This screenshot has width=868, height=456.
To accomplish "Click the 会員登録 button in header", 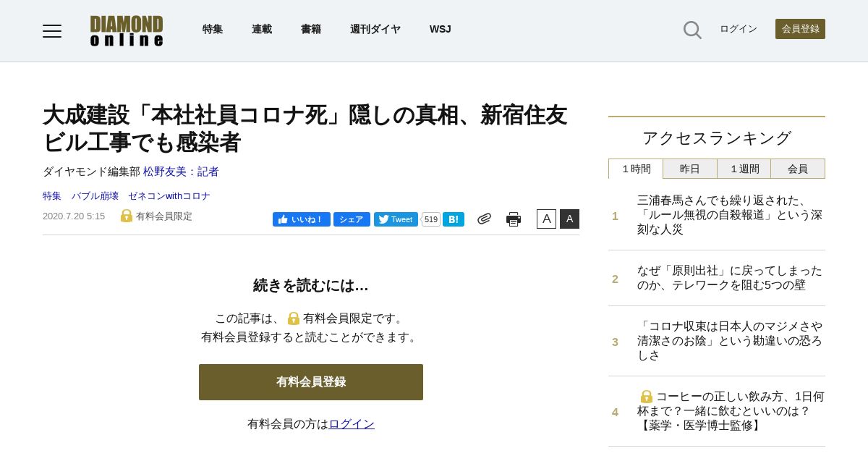I will [x=800, y=29].
